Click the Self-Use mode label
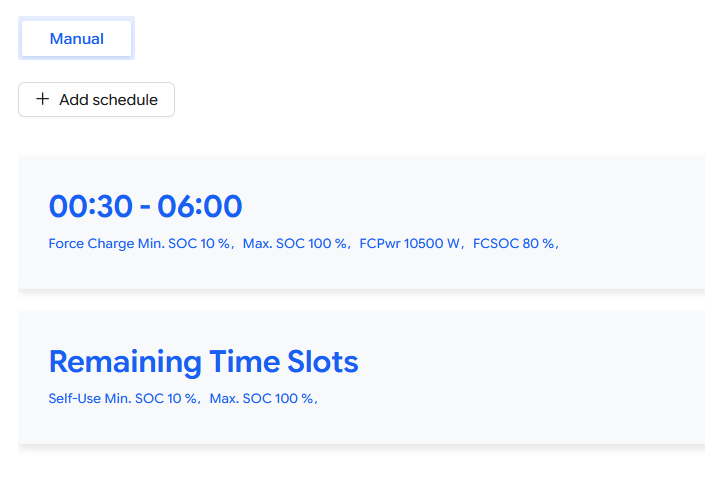705x490 pixels. coord(75,399)
